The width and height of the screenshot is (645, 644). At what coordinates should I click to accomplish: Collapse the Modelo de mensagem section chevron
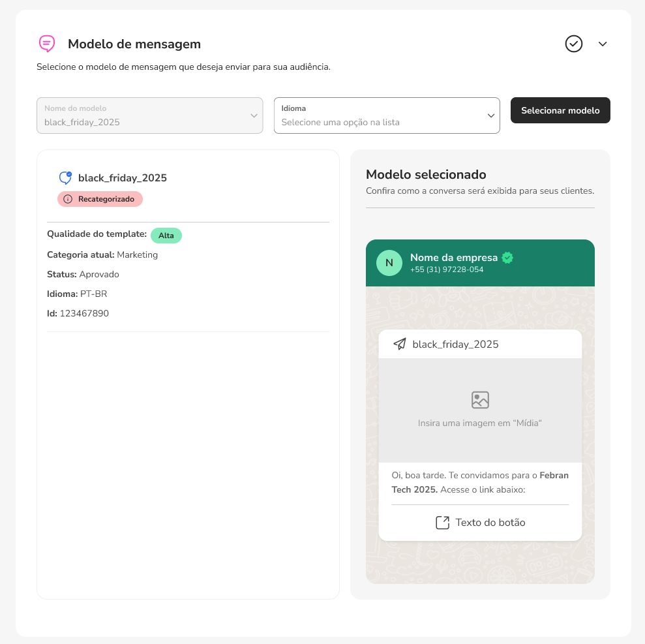(x=603, y=44)
